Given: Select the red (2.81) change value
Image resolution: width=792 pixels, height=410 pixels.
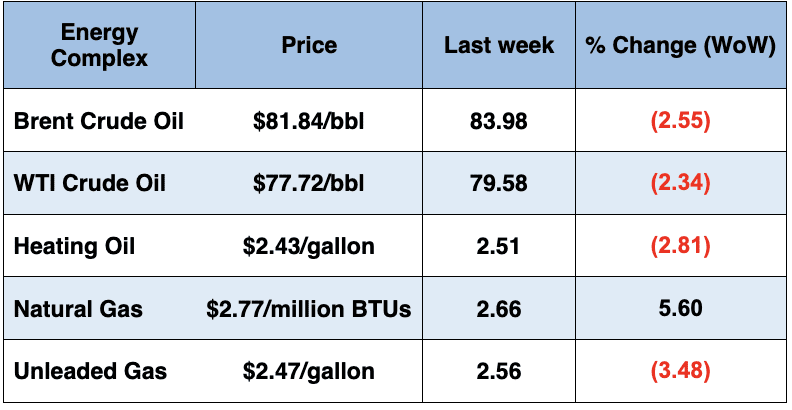Looking at the screenshot, I should pyautogui.click(x=680, y=247).
